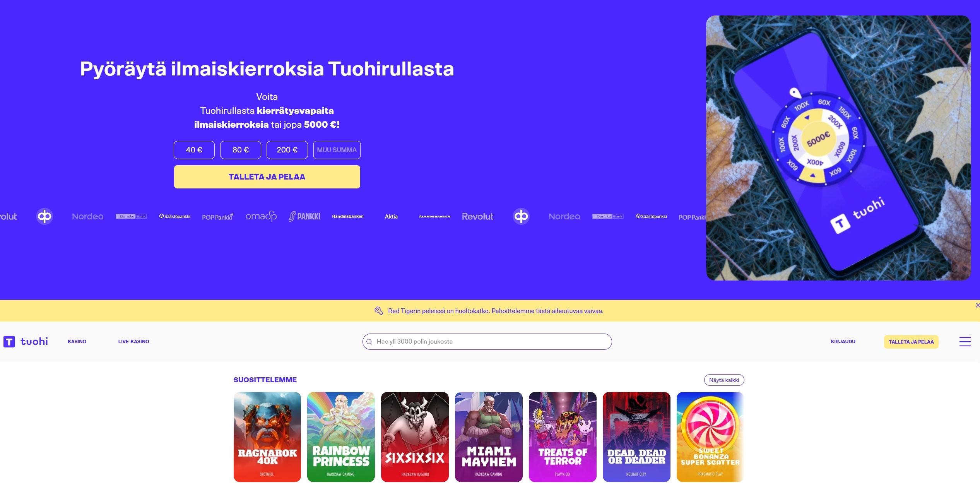Open the Ragnarok 40K game thumbnail
This screenshot has width=980, height=486.
[267, 437]
